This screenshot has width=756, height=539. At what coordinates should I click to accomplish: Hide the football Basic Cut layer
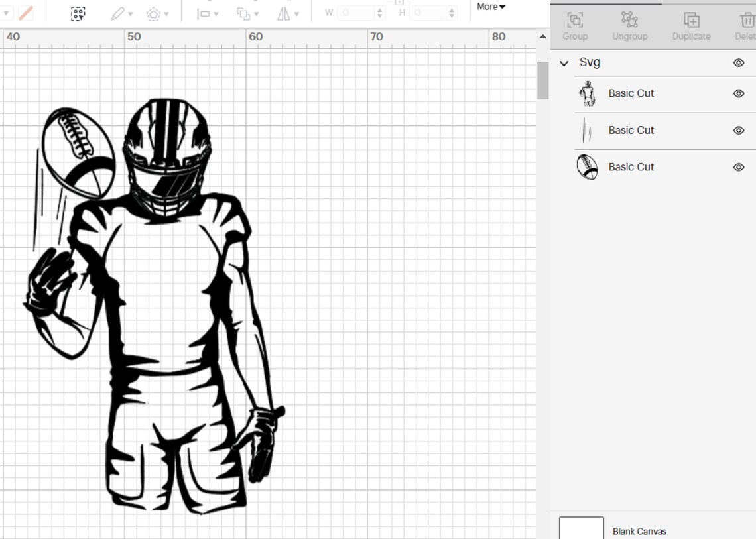pos(738,167)
